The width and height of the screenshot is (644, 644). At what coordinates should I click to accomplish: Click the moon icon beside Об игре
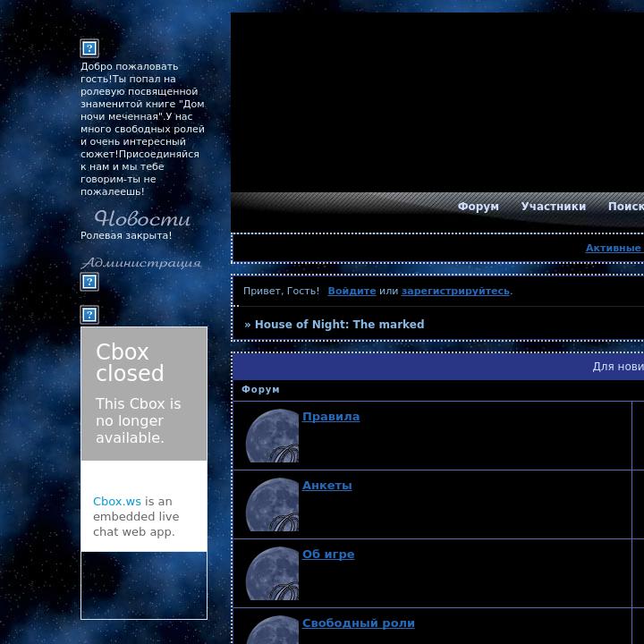click(x=272, y=573)
